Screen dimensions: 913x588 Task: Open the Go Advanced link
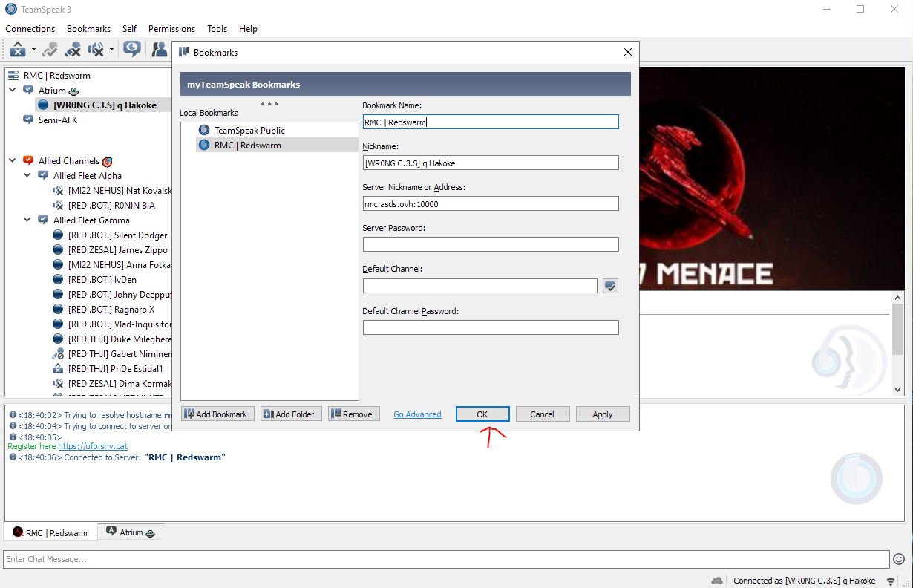tap(417, 414)
